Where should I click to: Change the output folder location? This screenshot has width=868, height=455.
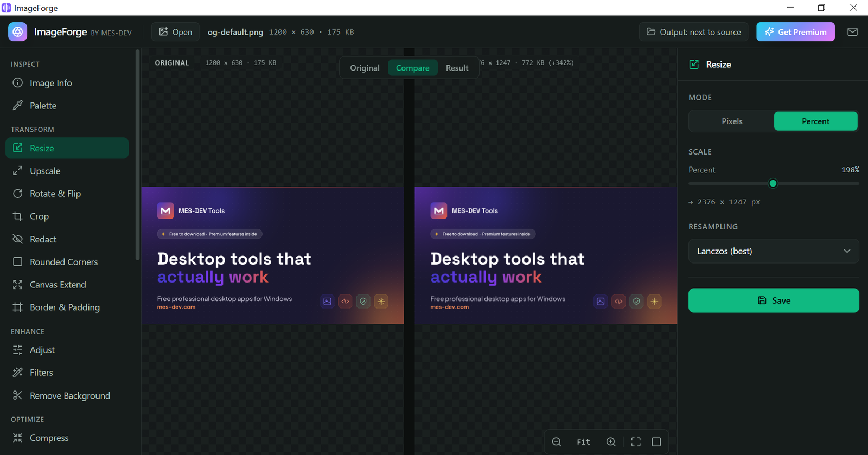tap(693, 32)
